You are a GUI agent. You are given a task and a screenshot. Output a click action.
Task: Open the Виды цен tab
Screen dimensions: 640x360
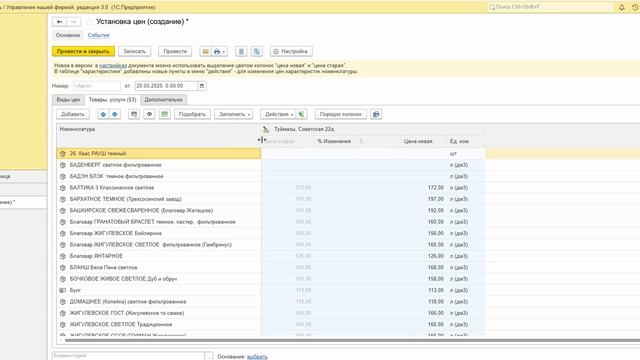[68, 100]
